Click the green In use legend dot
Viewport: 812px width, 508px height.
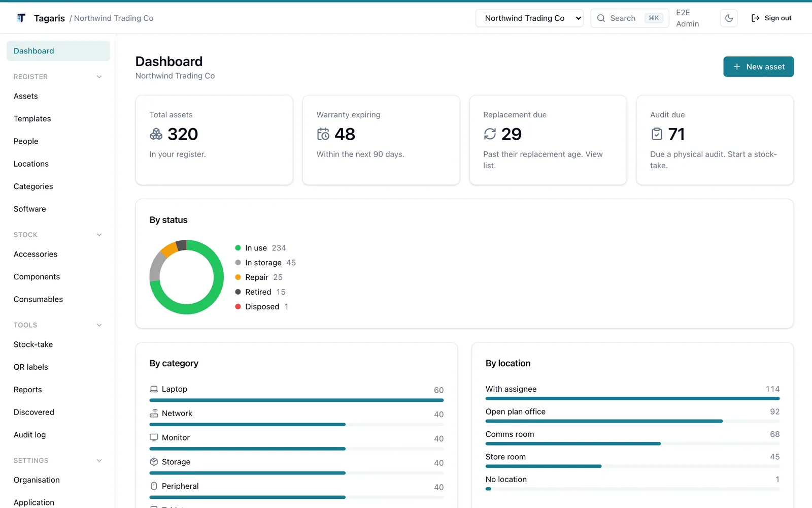tap(238, 248)
